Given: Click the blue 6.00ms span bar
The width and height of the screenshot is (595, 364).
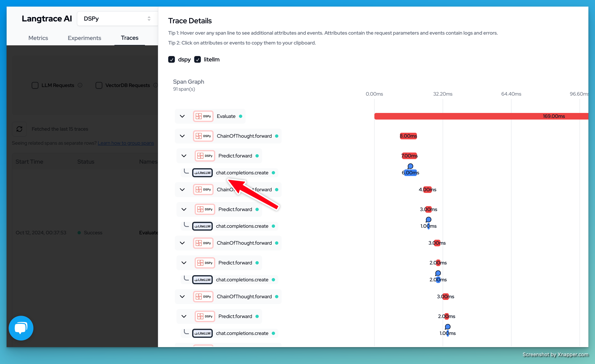Looking at the screenshot, I should pos(410,173).
